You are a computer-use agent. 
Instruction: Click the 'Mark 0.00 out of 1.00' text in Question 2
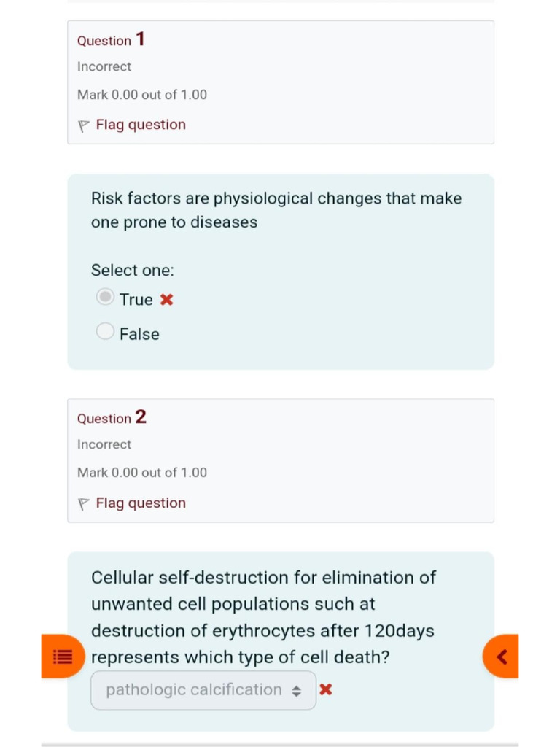coord(142,473)
